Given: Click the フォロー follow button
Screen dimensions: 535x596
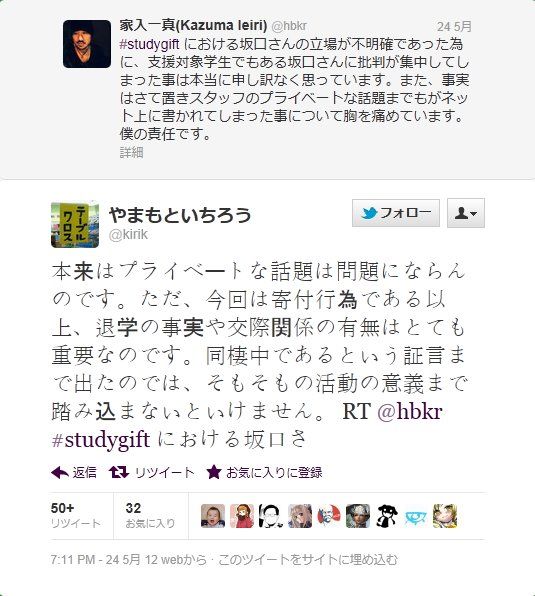Looking at the screenshot, I should tap(396, 213).
